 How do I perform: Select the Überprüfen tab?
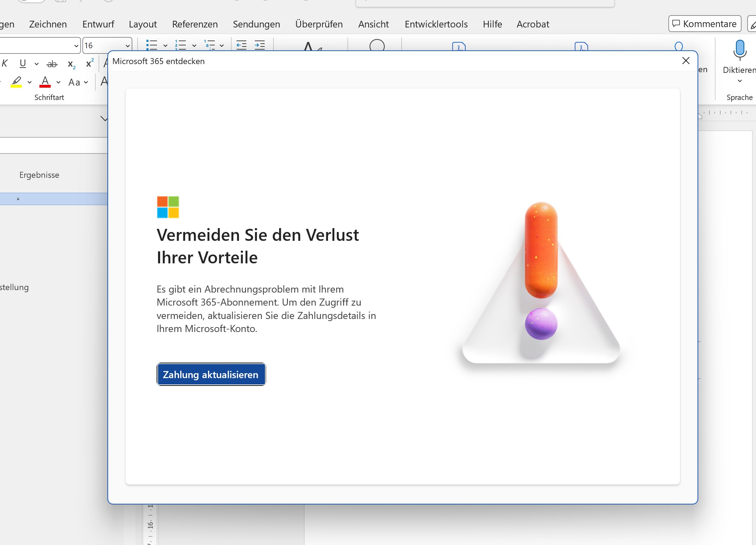[319, 24]
